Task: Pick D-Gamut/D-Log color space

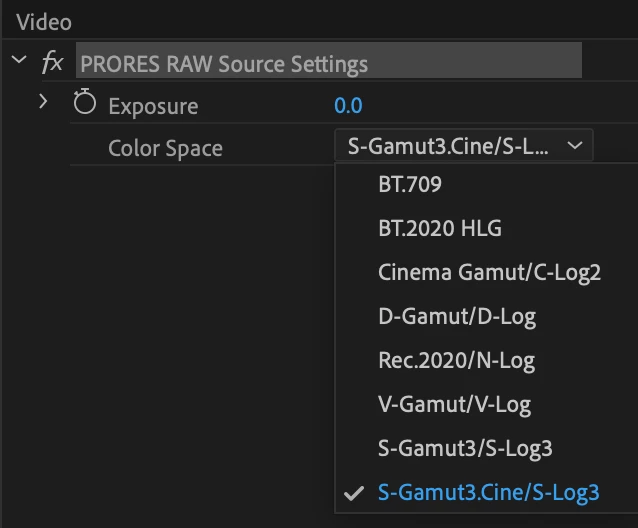Action: [457, 316]
